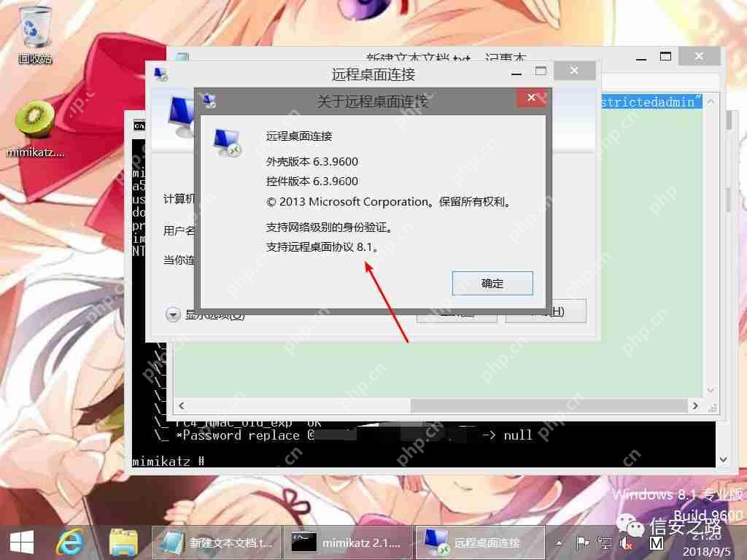
Task: Click the 2018/9/5 date in taskbar
Action: 707,552
